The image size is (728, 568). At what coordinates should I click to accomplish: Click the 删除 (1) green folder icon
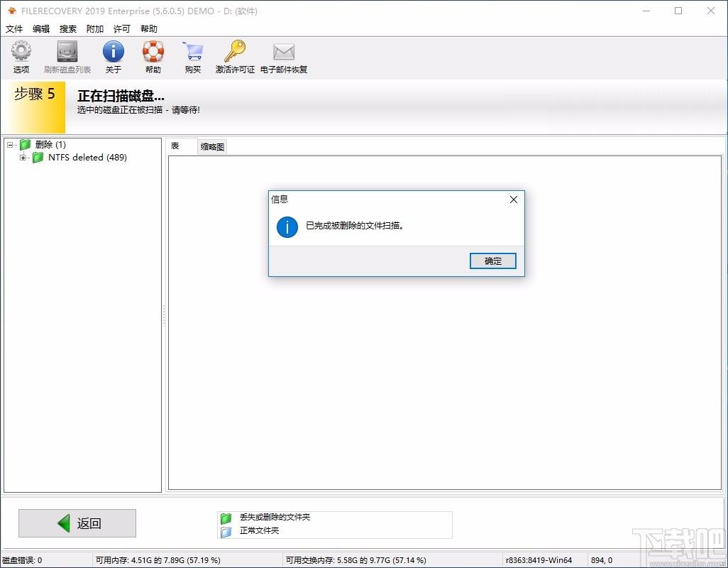tap(26, 144)
